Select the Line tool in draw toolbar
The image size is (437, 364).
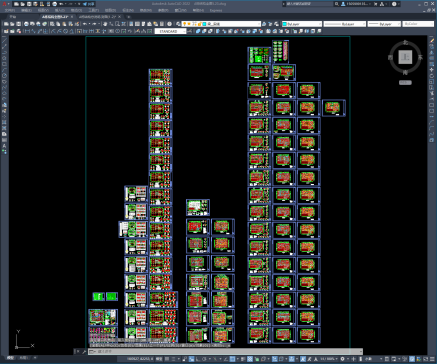click(4, 40)
